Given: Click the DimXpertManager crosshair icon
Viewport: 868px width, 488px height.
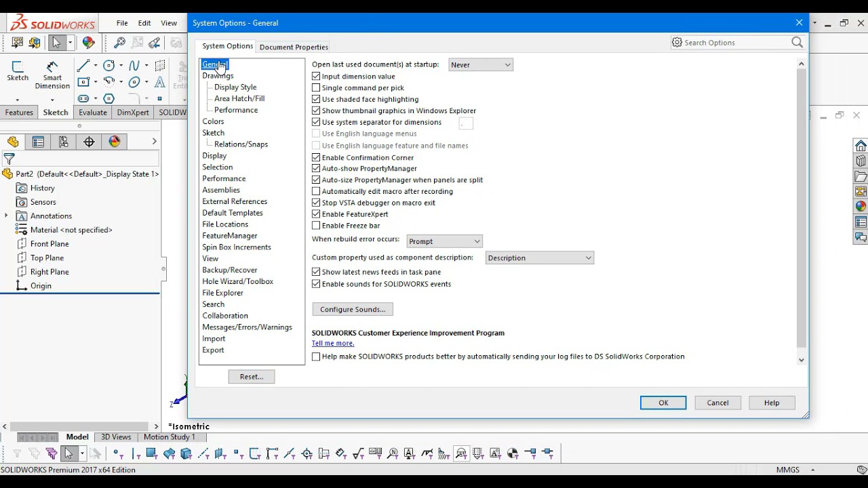Looking at the screenshot, I should pos(89,142).
